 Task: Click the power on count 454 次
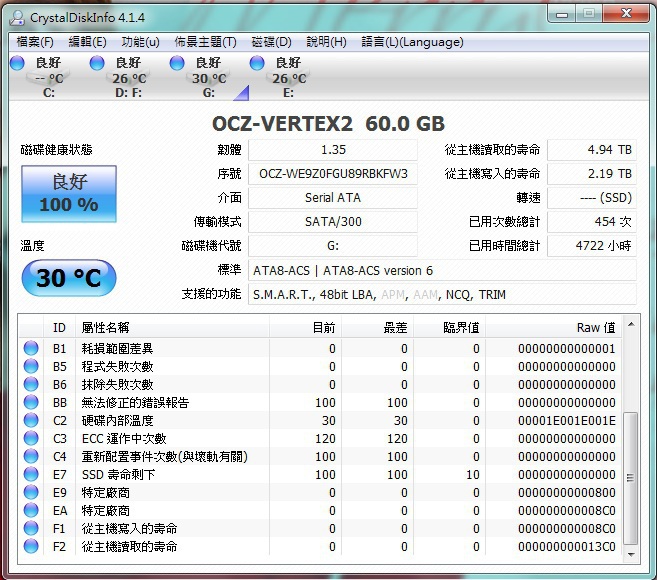592,221
